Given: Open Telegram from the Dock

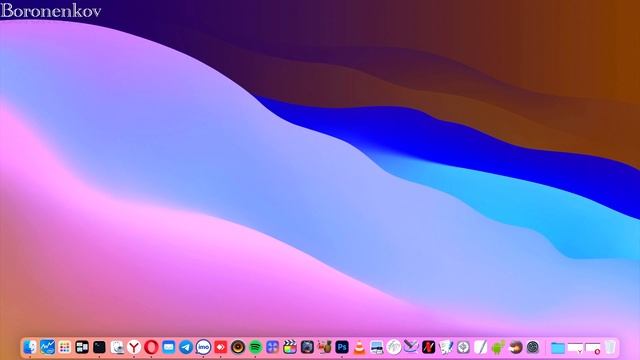Looking at the screenshot, I should [186, 347].
